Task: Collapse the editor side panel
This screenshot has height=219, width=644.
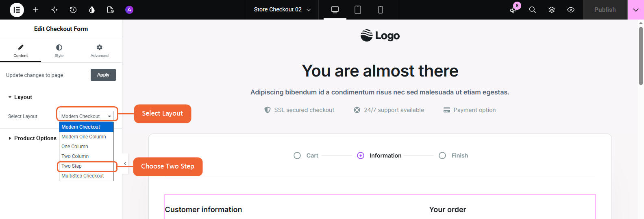Action: [x=125, y=164]
